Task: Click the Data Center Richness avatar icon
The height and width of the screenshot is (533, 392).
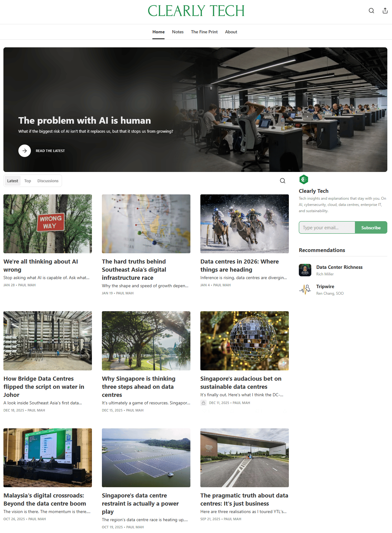Action: (305, 270)
